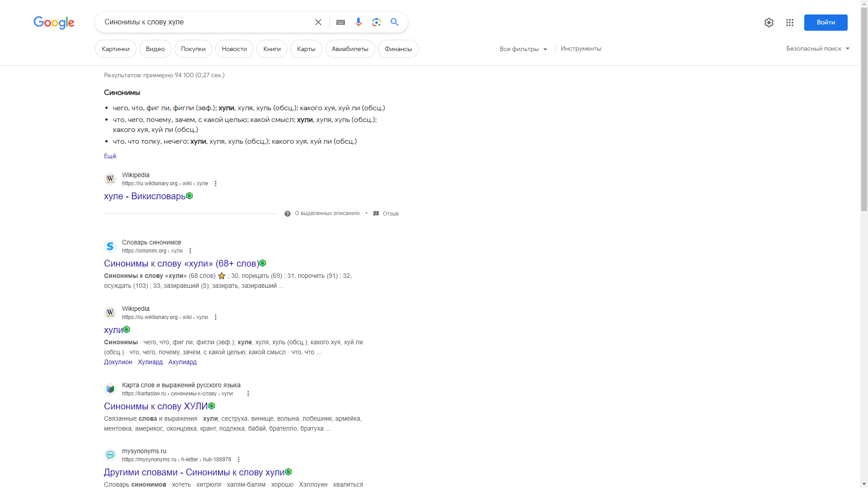This screenshot has width=868, height=488.
Task: Open Инструменты search tools
Action: pos(581,49)
